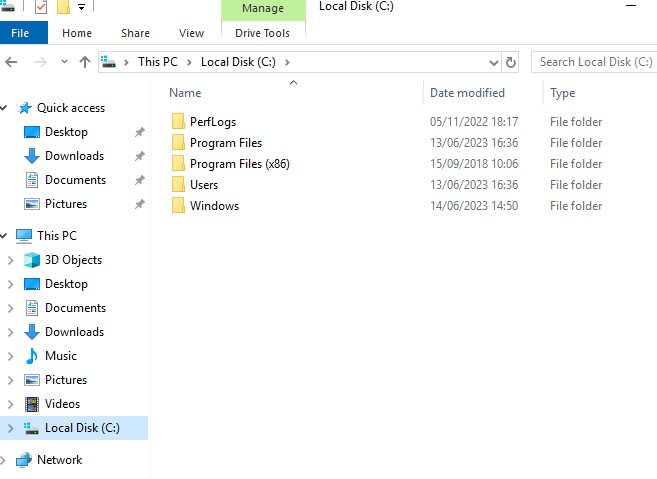Sort by the Type column header
Screen dimensions: 657x479
pos(562,93)
